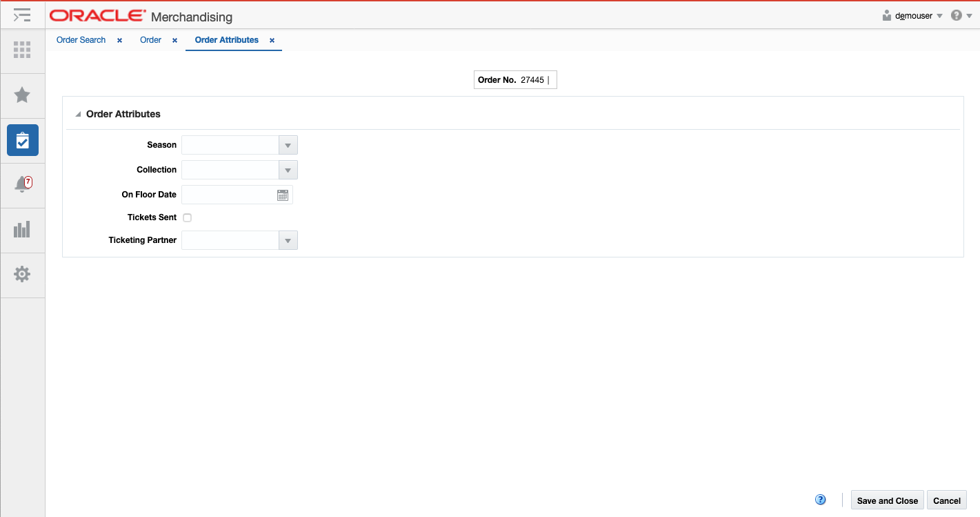The image size is (980, 517).
Task: Open the application grid icon
Action: point(23,50)
